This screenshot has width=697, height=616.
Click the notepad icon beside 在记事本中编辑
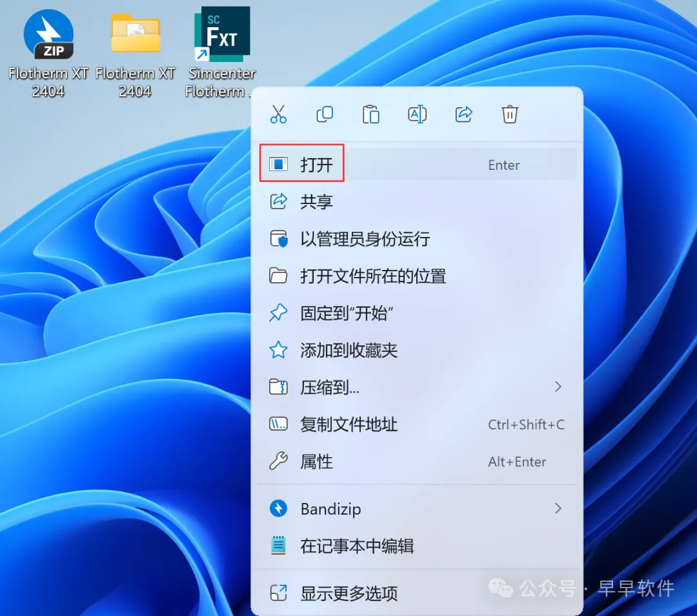click(x=279, y=545)
